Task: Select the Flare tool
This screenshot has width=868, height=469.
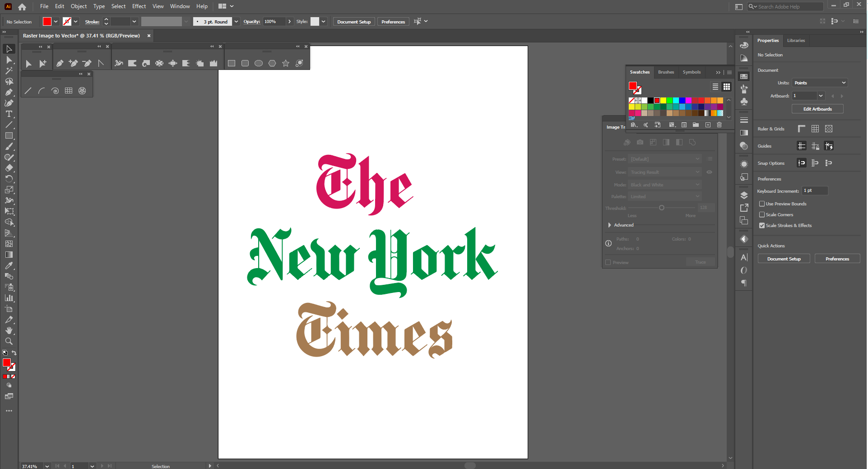Action: coord(299,64)
